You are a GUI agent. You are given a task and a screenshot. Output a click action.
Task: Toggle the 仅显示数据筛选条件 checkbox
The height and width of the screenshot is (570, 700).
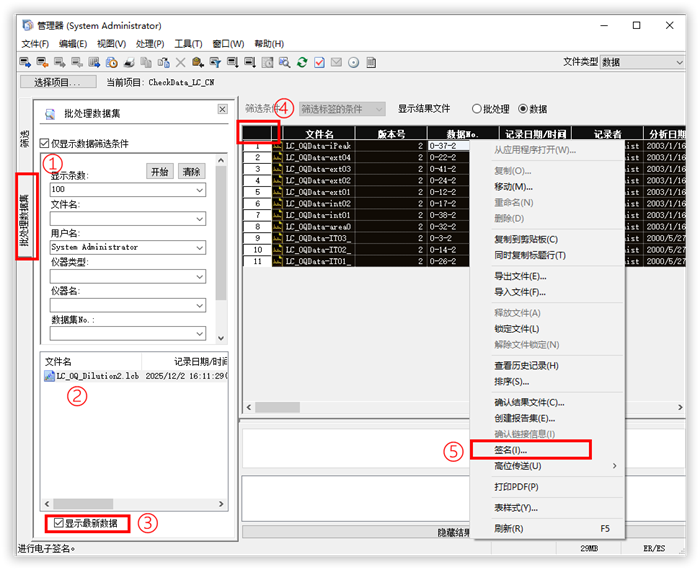[43, 143]
